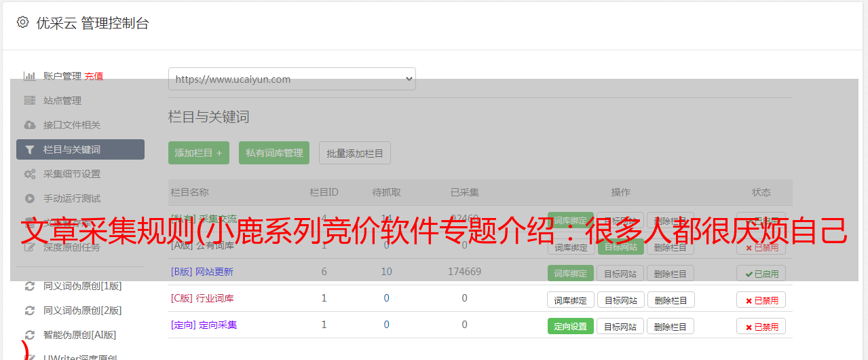
Task: Click 删除栏目 in the 网站更新 row
Action: [x=671, y=273]
